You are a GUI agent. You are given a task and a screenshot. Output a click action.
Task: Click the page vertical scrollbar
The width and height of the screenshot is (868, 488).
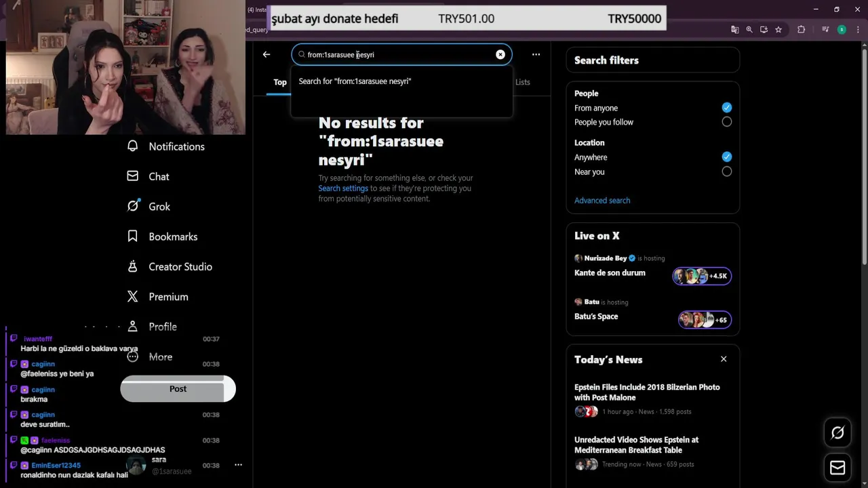pyautogui.click(x=864, y=156)
